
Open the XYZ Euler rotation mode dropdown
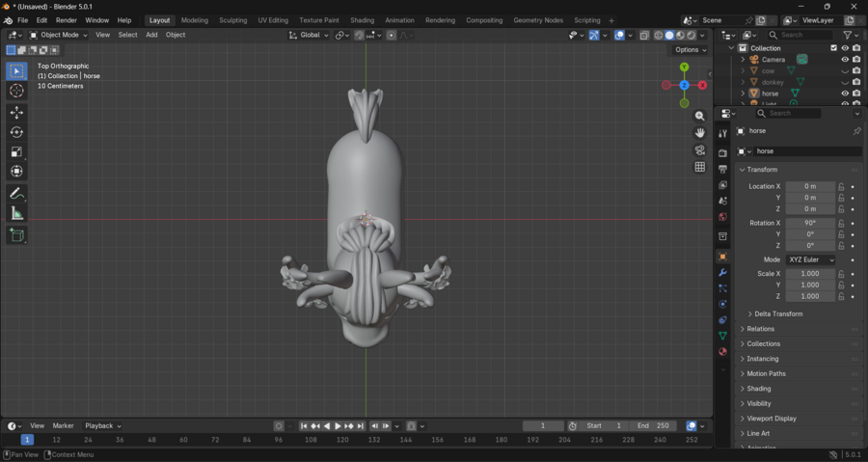coord(810,260)
